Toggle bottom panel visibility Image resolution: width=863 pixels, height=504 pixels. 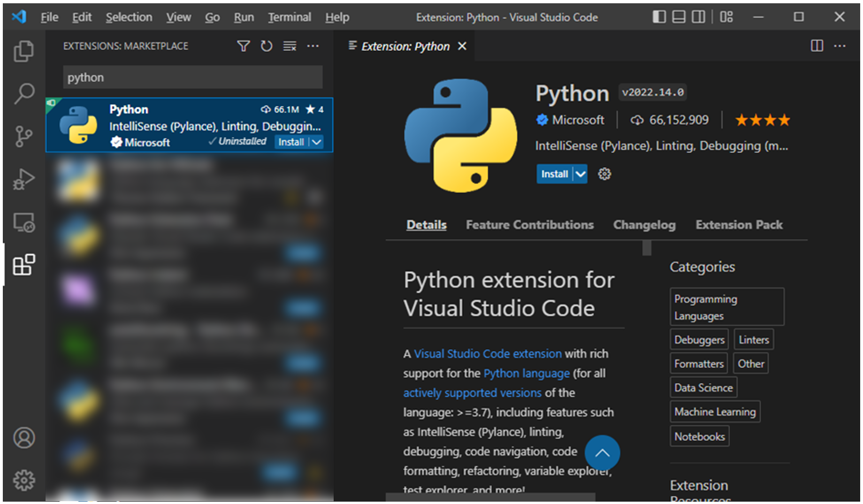(679, 17)
